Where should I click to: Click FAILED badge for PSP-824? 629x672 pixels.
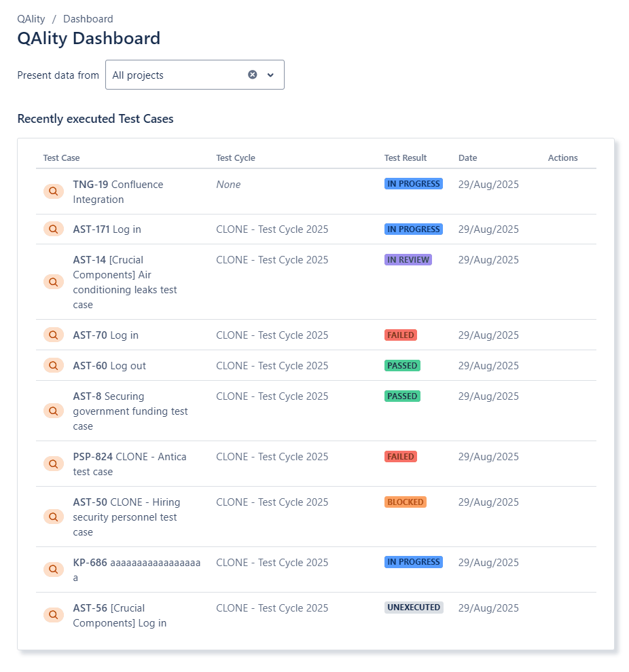(x=401, y=456)
